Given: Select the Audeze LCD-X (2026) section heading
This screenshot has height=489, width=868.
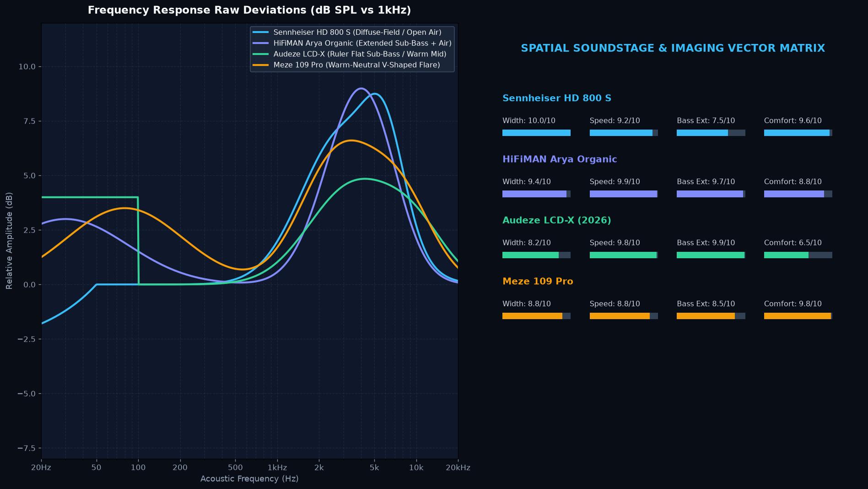Looking at the screenshot, I should 556,220.
